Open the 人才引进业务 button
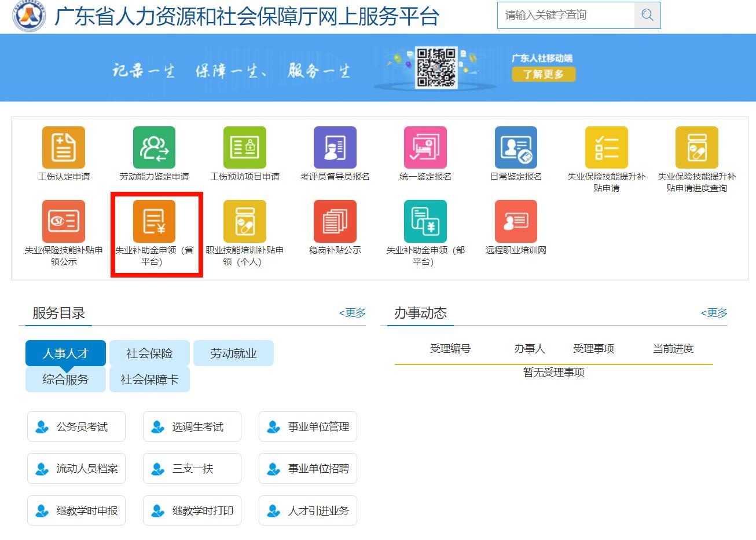 (308, 510)
